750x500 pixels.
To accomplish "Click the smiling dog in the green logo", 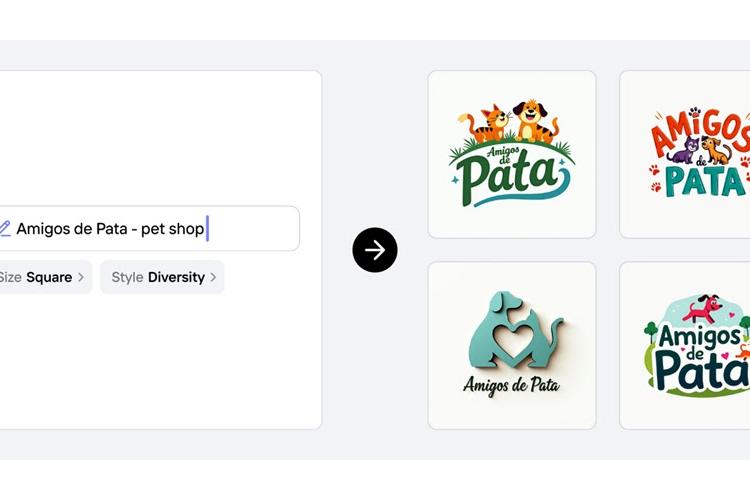I will 532,121.
